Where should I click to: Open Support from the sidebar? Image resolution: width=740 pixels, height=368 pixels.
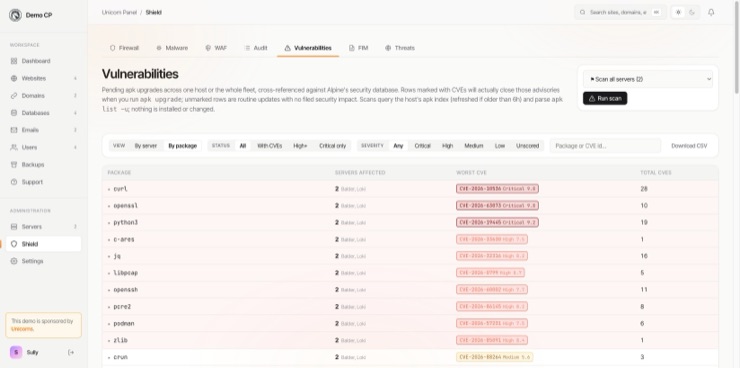[43, 182]
